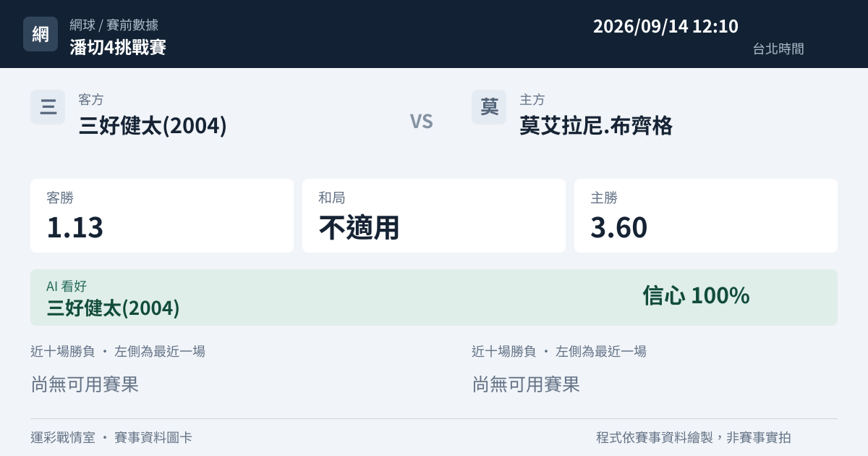868x456 pixels.
Task: Click the 台北時間 timezone label
Action: [x=778, y=49]
